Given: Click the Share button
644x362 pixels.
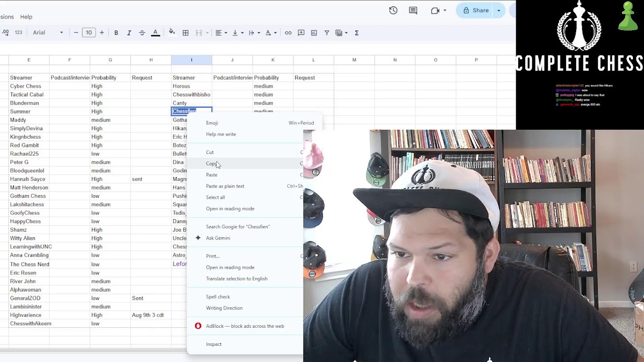Looking at the screenshot, I should (475, 11).
